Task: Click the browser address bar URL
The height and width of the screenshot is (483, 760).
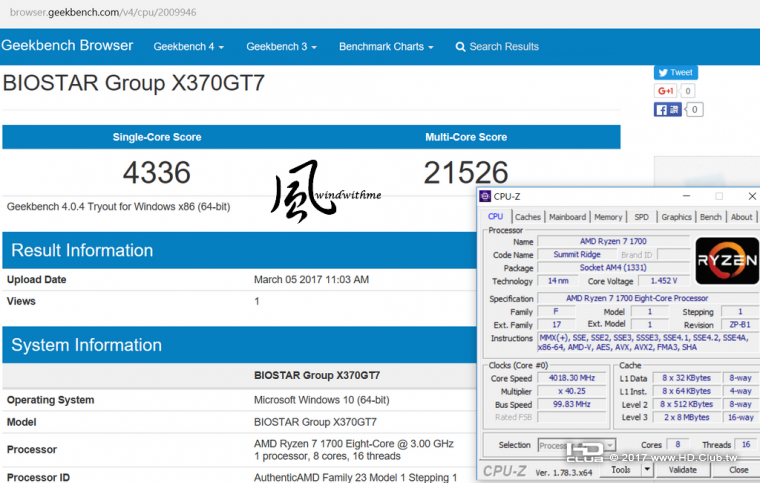Action: coord(103,13)
